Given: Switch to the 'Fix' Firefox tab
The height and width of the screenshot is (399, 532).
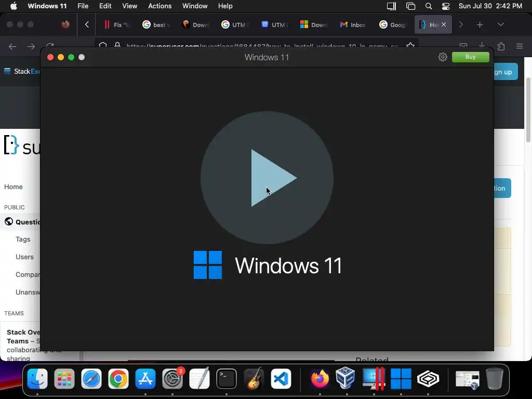Looking at the screenshot, I should (x=117, y=25).
